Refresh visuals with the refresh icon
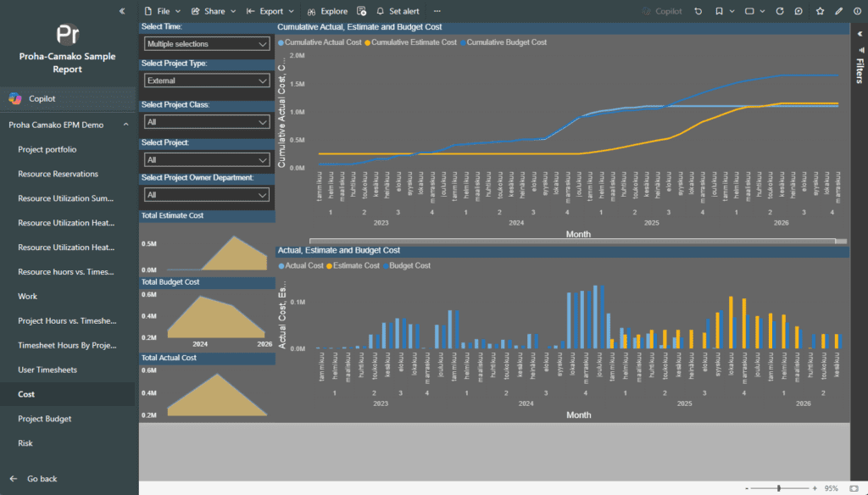This screenshot has height=495, width=868. click(780, 11)
